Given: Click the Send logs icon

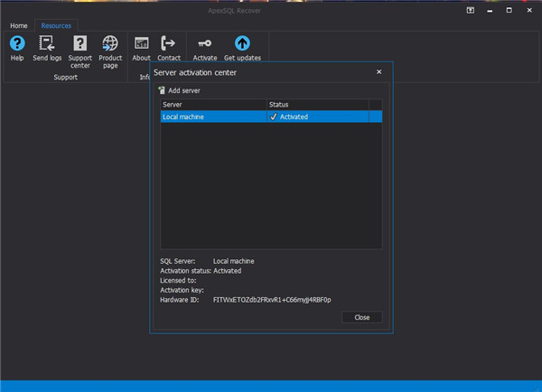Looking at the screenshot, I should (x=46, y=44).
